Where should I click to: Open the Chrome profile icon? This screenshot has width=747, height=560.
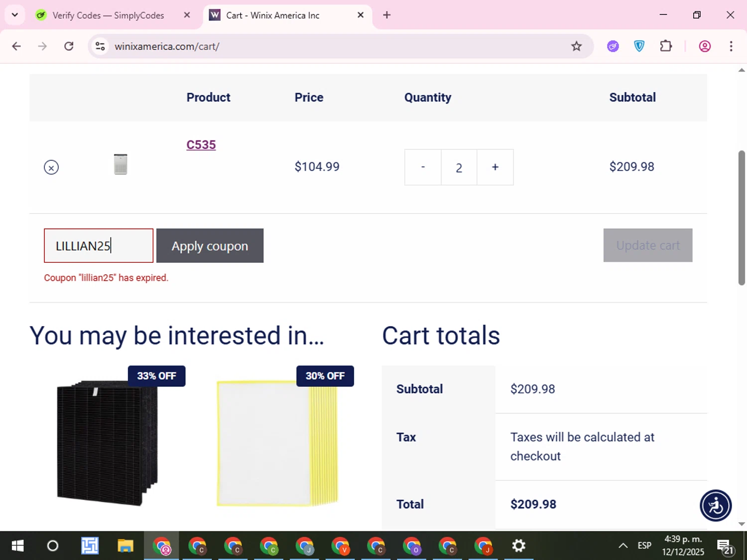pos(705,46)
